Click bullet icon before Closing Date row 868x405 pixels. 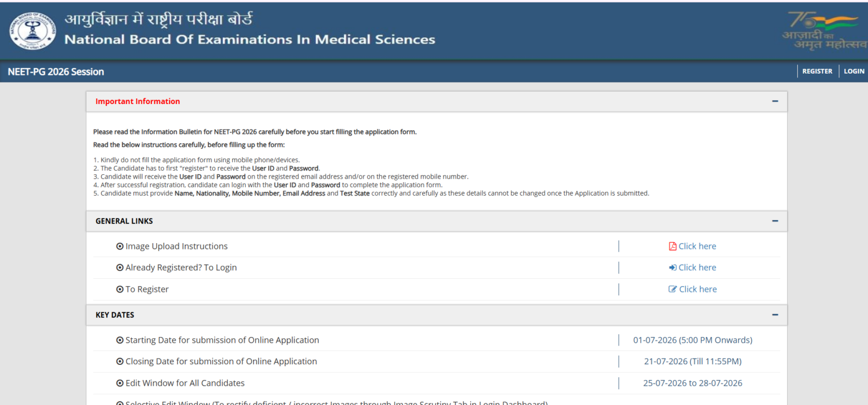[120, 361]
